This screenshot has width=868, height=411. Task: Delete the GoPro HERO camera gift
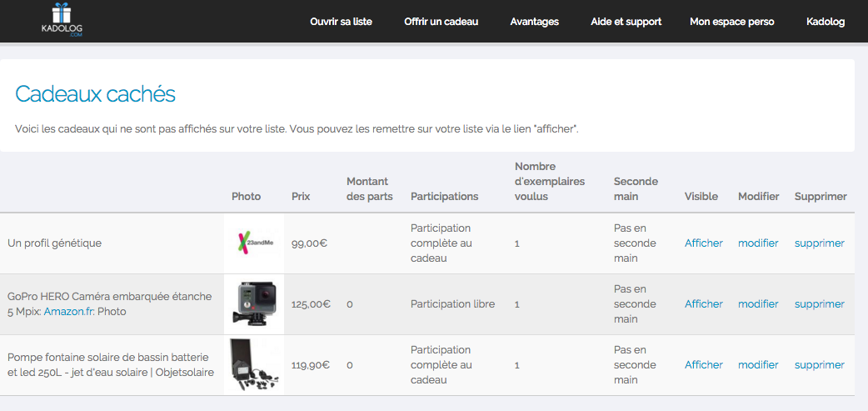coord(820,304)
